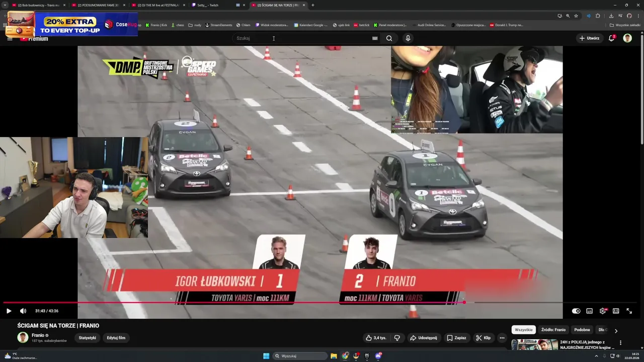Image resolution: width=644 pixels, height=362 pixels.
Task: Dislike the video with thumbs down
Action: pos(397,338)
